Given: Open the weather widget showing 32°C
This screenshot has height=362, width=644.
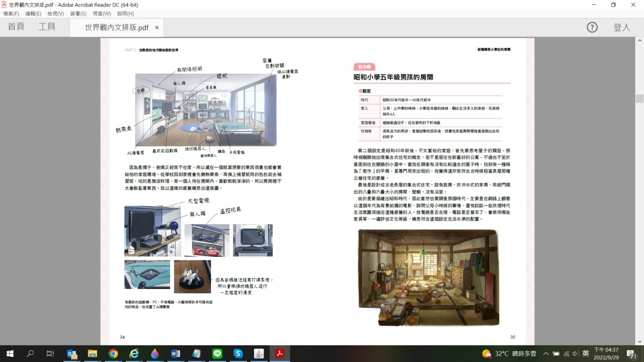Looking at the screenshot, I should pos(509,354).
